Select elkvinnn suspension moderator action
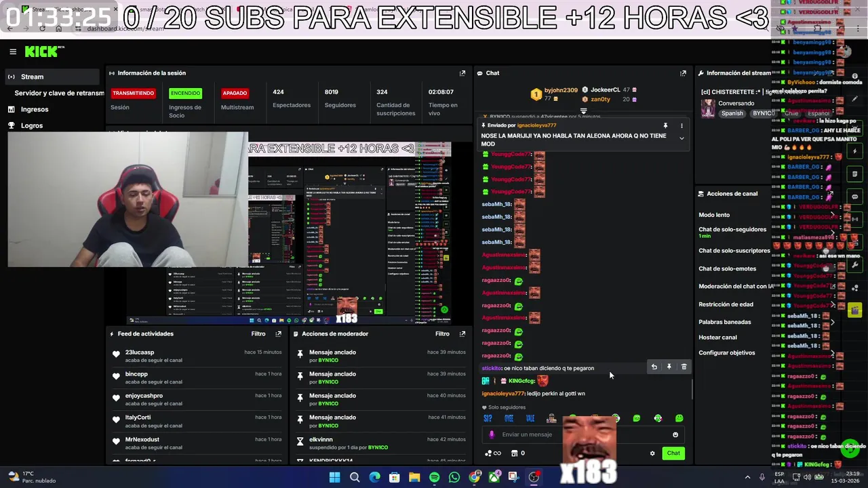Viewport: 868px width, 488px height. [x=380, y=443]
